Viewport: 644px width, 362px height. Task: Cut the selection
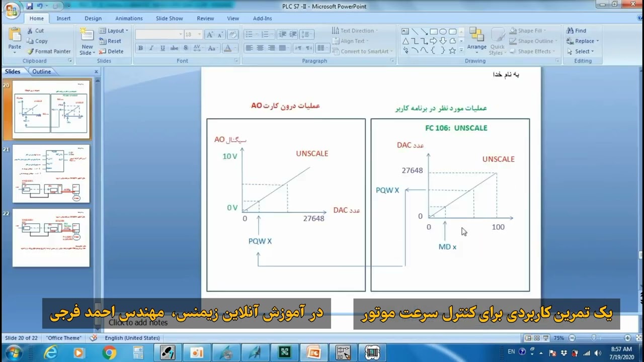point(35,31)
